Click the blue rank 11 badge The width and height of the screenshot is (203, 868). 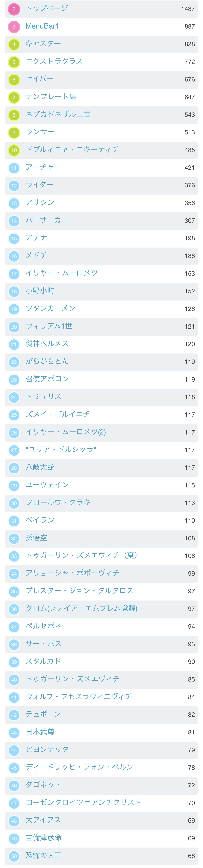tap(14, 168)
